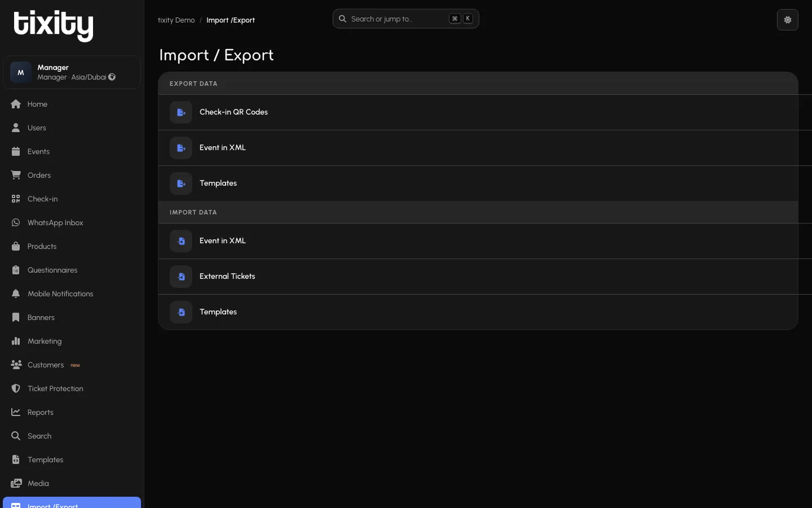Click the Media images icon in sidebar
The height and width of the screenshot is (508, 812).
tap(16, 484)
